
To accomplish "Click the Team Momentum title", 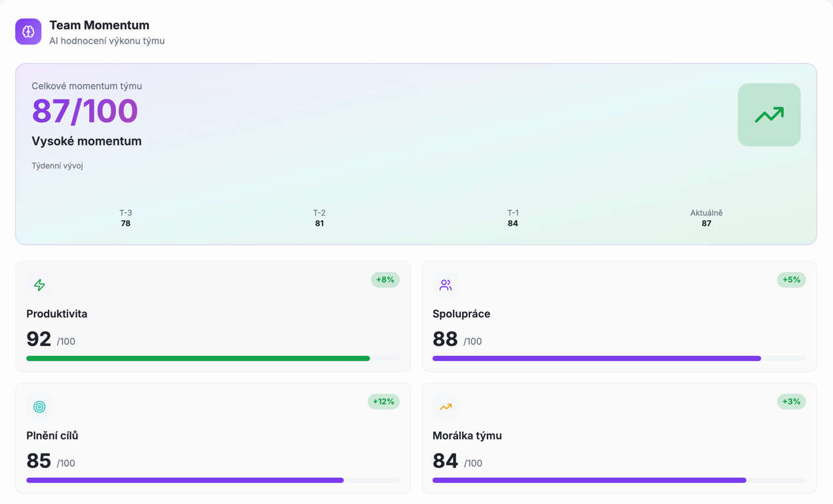I will tap(99, 25).
